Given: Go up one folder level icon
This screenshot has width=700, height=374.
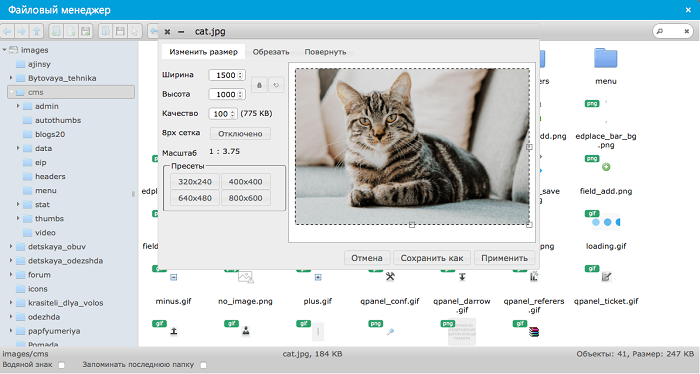Looking at the screenshot, I should pyautogui.click(x=37, y=31).
